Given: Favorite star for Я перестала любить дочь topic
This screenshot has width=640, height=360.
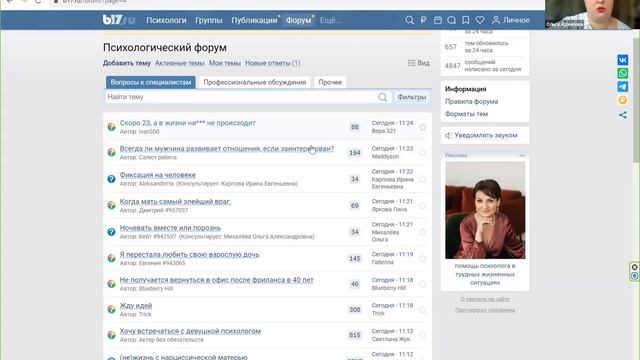Looking at the screenshot, I should pyautogui.click(x=422, y=259).
